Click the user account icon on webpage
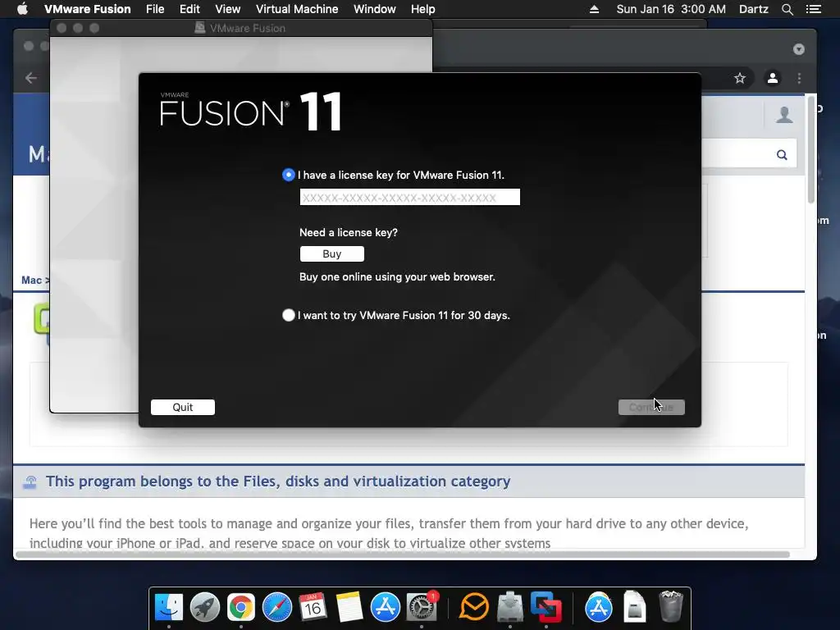This screenshot has width=840, height=630. coord(784,115)
